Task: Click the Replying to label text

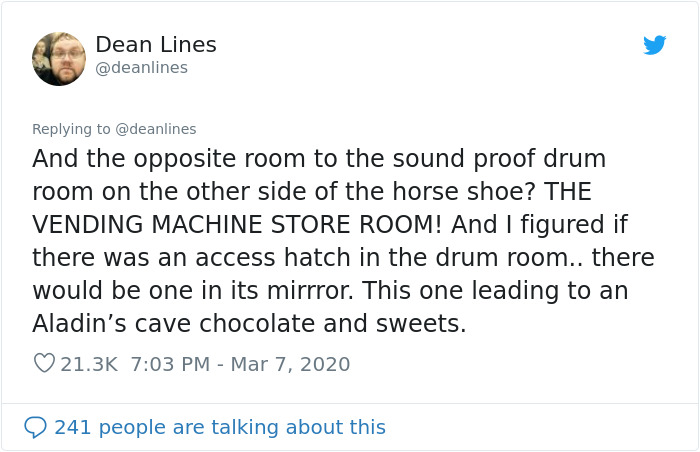Action: coord(71,129)
